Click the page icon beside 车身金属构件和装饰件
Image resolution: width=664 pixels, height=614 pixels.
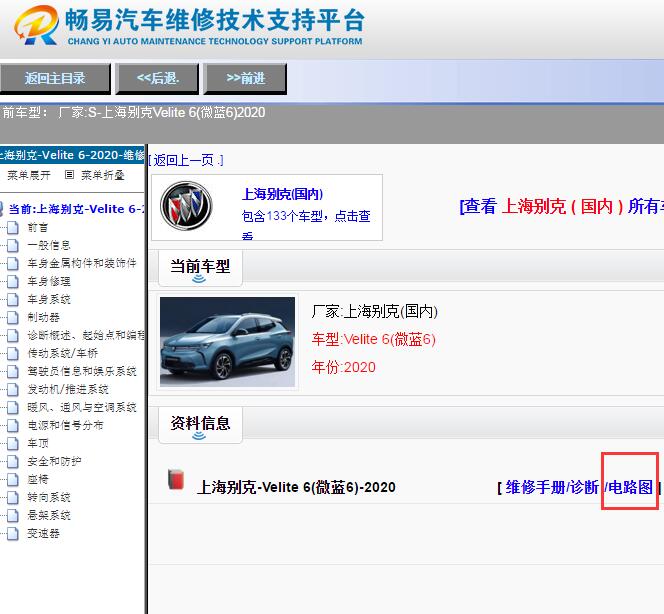pyautogui.click(x=13, y=263)
